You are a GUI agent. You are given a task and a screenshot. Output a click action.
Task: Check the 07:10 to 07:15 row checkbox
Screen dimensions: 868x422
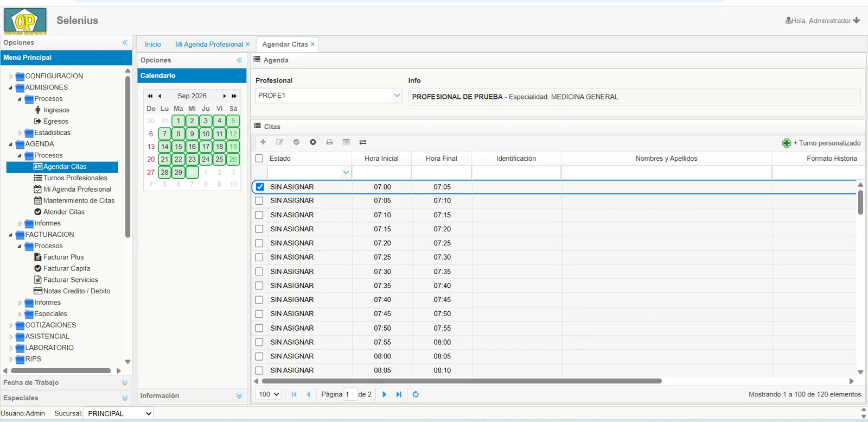(259, 215)
